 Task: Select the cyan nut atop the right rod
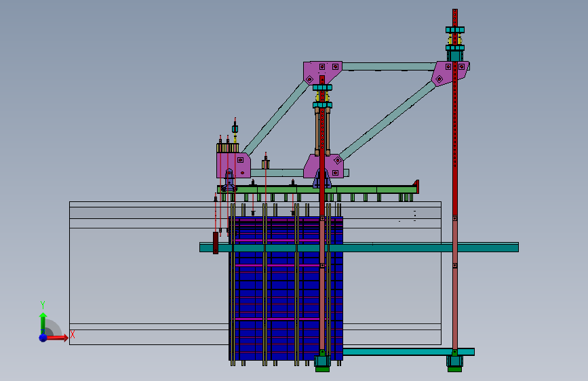point(455,30)
